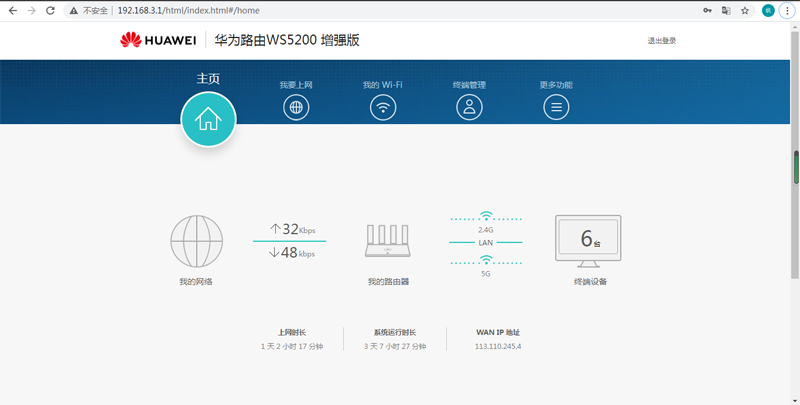Screen dimensions: 800x405
Task: Click the 2.4G Wi-Fi signal icon
Action: pos(486,216)
